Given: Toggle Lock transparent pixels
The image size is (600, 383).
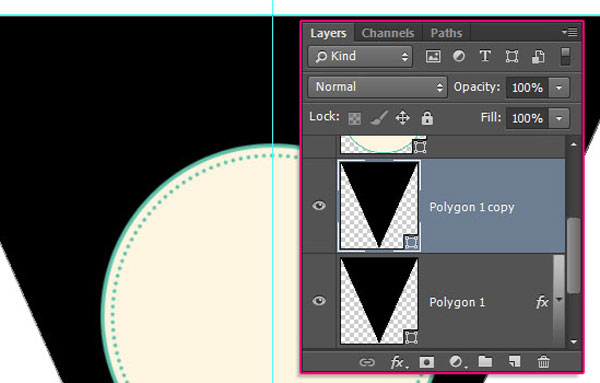Looking at the screenshot, I should (x=354, y=118).
